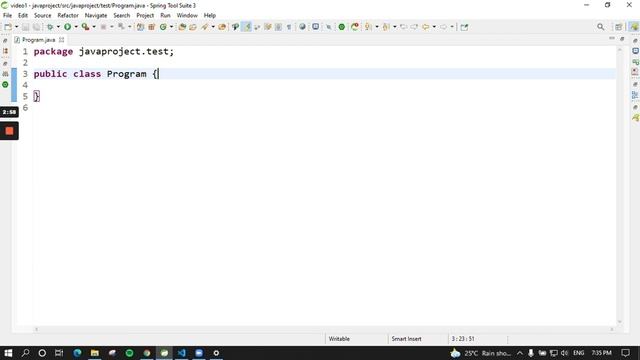Screen dimensions: 640x360
Task: Start Debug with the bug icon
Action: pyautogui.click(x=50, y=27)
